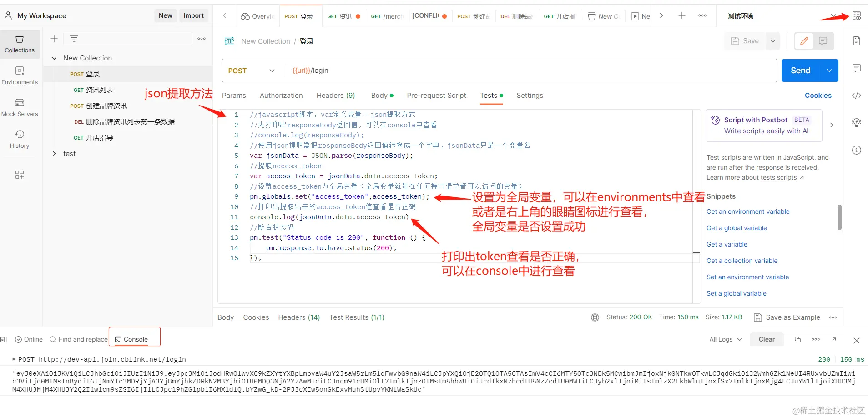
Task: Open tab bar three-dot options menu
Action: pyautogui.click(x=702, y=15)
